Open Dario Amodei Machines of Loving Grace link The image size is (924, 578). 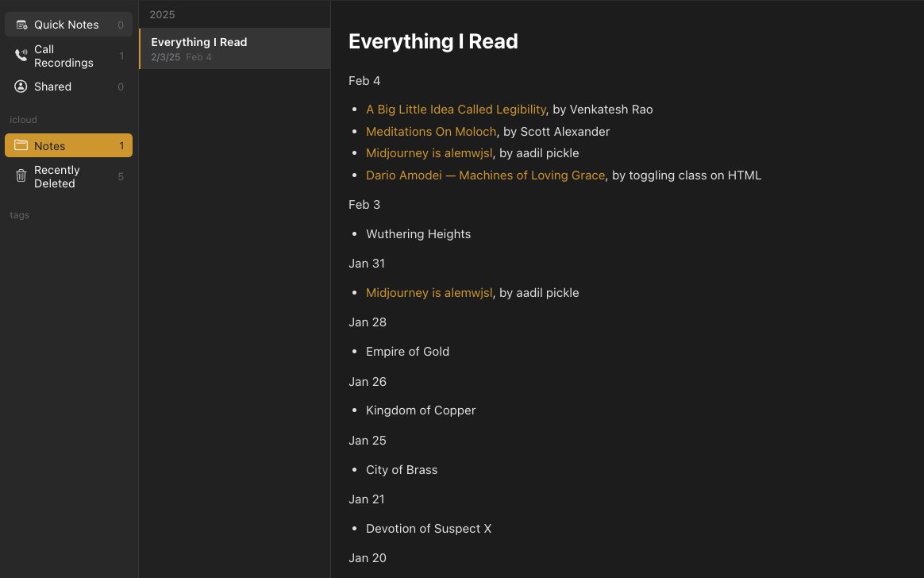[485, 175]
